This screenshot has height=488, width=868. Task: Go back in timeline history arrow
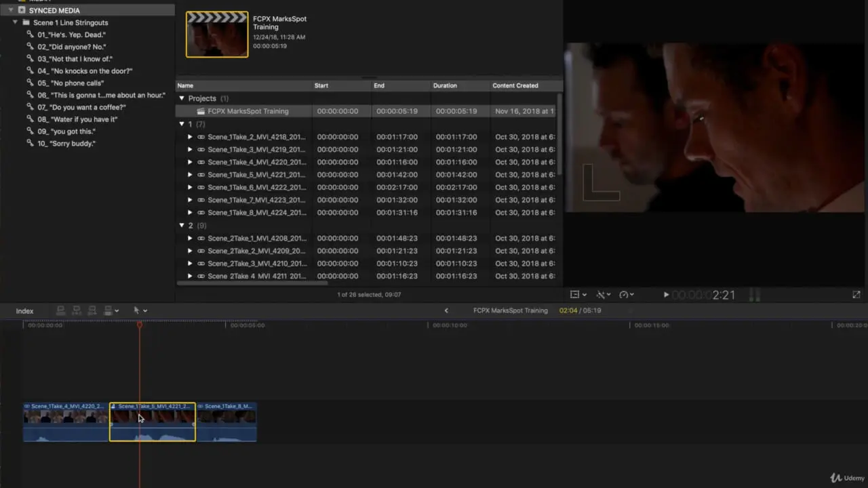[x=446, y=310]
